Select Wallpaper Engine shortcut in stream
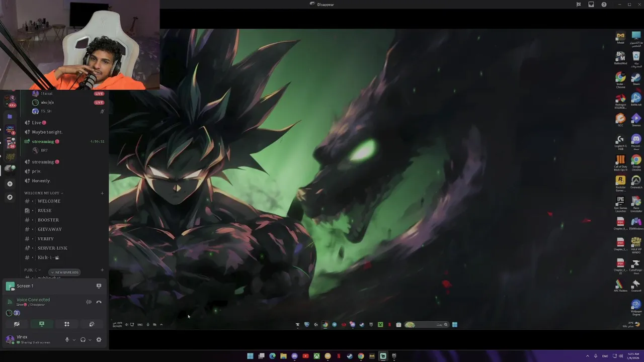This screenshot has height=362, width=644. coord(636,307)
